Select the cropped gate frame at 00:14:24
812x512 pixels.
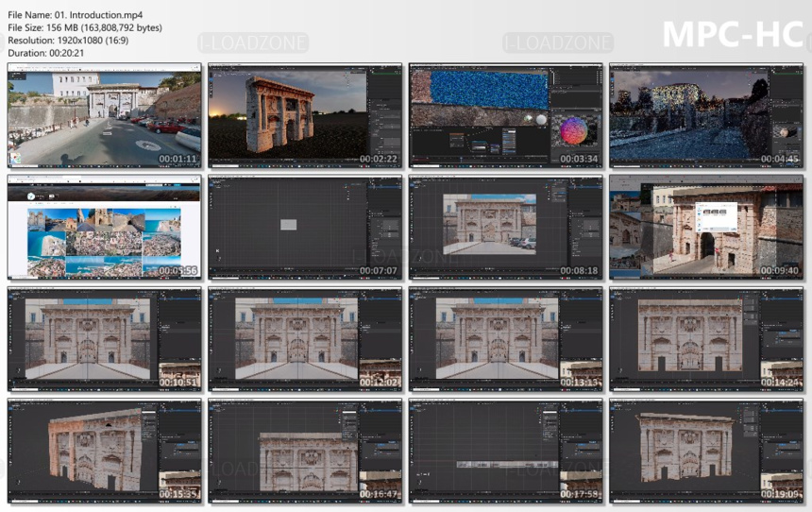pos(706,339)
